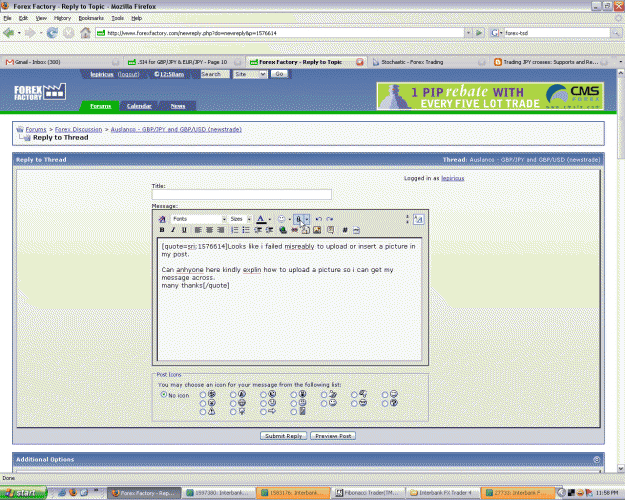Open the Calendar navigation link
Image resolution: width=625 pixels, height=500 pixels.
[x=139, y=106]
